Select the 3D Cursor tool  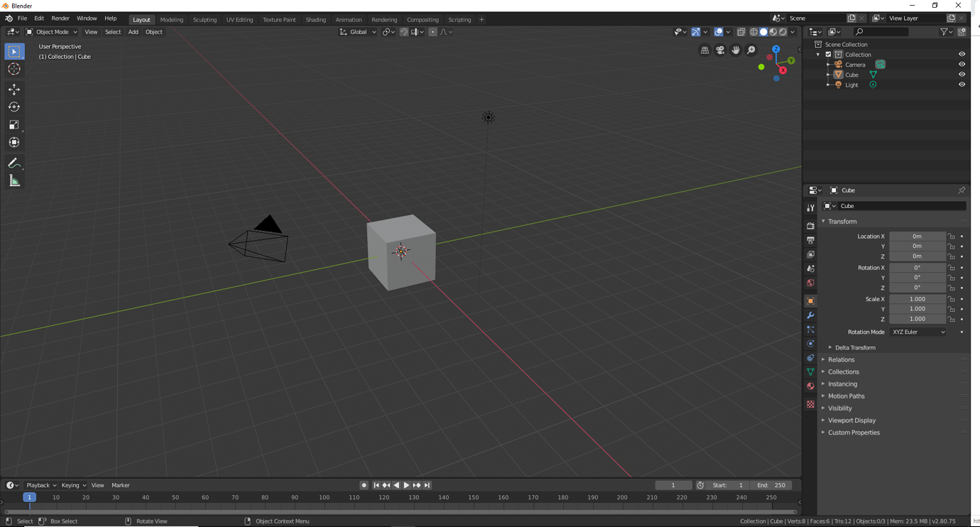(x=14, y=69)
